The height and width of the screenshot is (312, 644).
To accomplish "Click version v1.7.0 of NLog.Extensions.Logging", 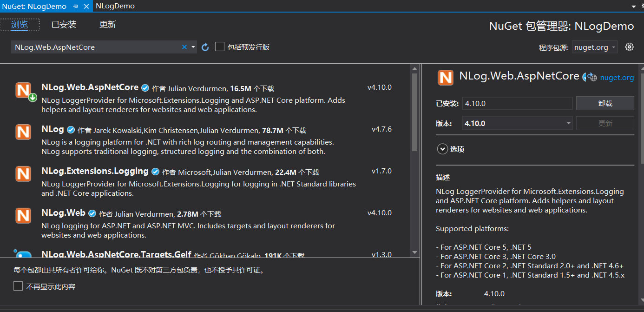I will (381, 171).
